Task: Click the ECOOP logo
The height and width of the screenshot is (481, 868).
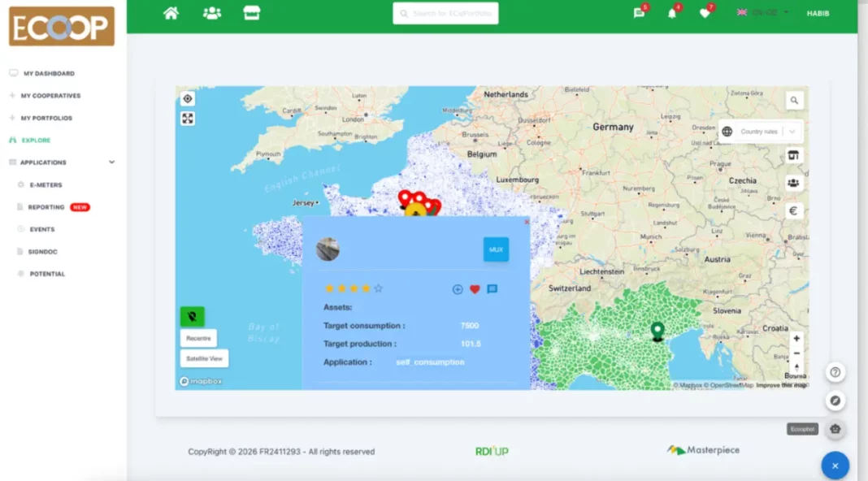Action: coord(62,26)
